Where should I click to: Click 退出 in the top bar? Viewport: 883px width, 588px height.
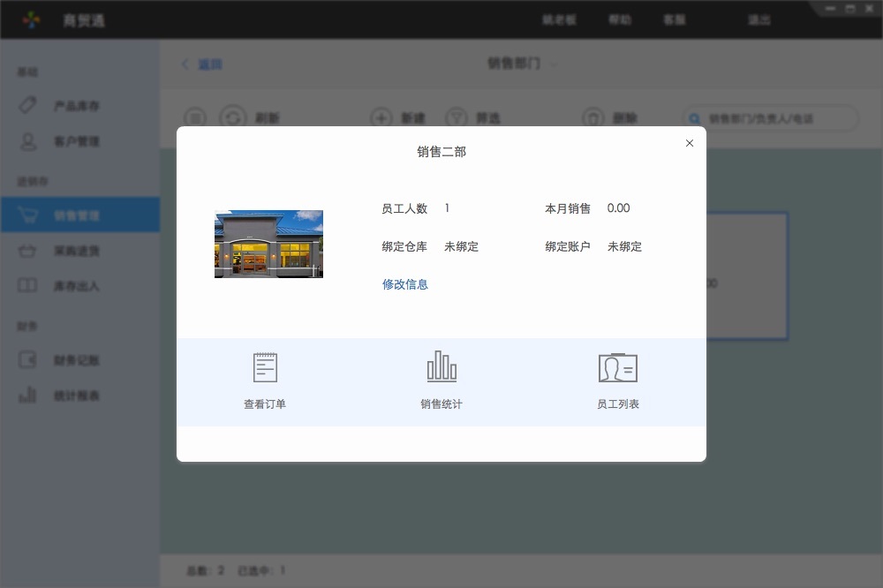[759, 19]
